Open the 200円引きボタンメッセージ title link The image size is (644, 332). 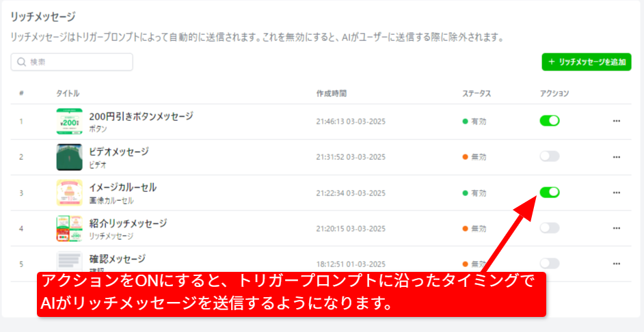click(141, 116)
